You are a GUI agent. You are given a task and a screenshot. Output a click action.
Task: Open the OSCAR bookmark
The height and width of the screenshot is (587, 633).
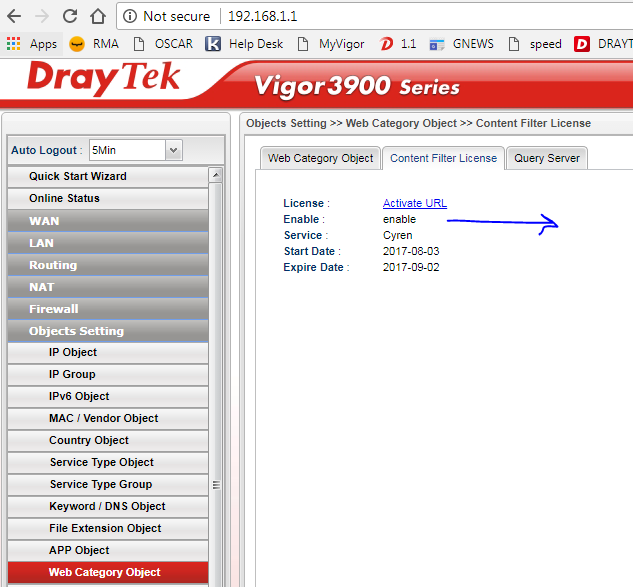tap(163, 44)
